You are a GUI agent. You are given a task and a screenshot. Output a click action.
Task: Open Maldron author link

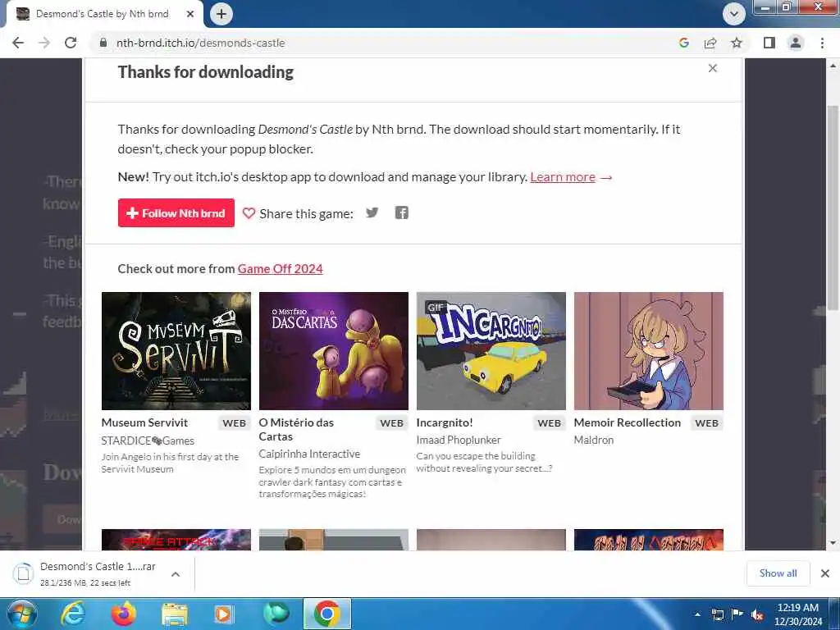[x=594, y=440]
